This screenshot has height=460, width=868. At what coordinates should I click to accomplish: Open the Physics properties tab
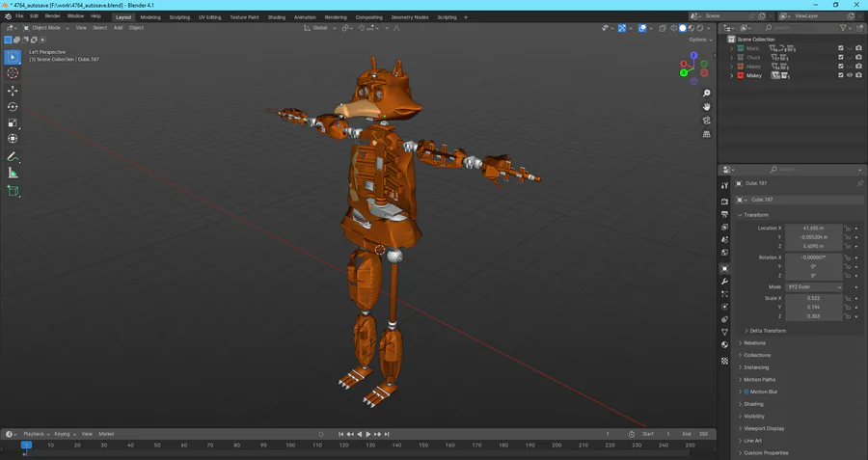pos(724,307)
